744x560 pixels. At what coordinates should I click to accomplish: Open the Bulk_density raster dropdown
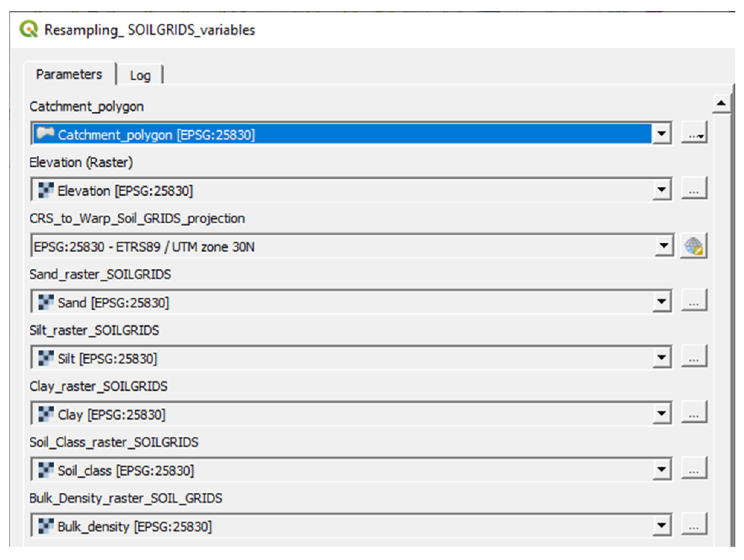[661, 526]
